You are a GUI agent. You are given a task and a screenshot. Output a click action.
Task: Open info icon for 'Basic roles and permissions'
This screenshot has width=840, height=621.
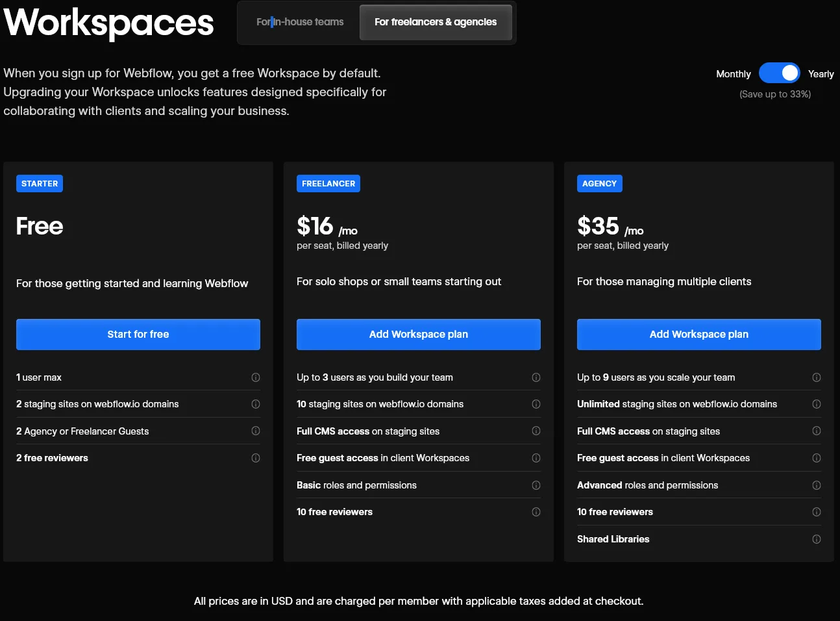tap(536, 485)
